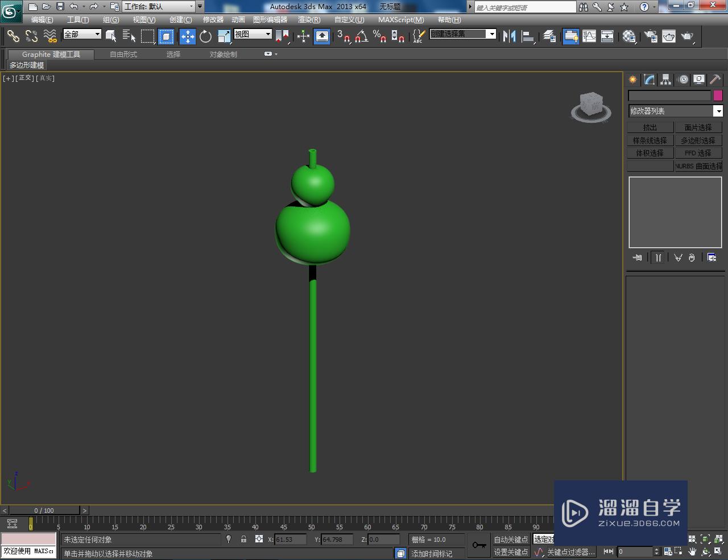The height and width of the screenshot is (560, 728).
Task: Click 挤出 modifier button
Action: [650, 127]
